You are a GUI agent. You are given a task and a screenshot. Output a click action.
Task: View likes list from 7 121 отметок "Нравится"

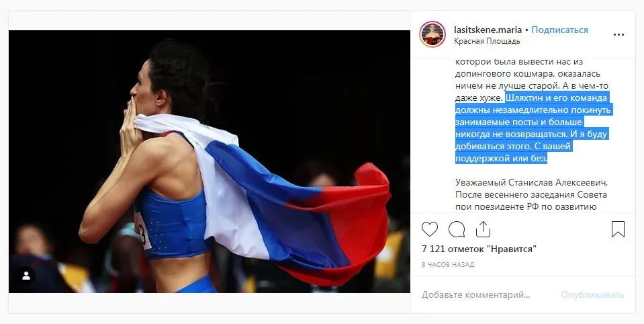(479, 249)
